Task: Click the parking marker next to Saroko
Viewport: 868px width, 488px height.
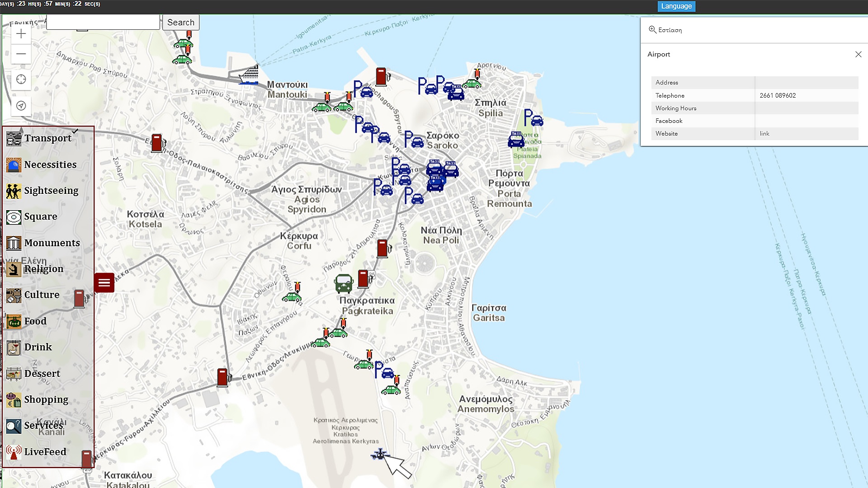Action: [x=414, y=140]
